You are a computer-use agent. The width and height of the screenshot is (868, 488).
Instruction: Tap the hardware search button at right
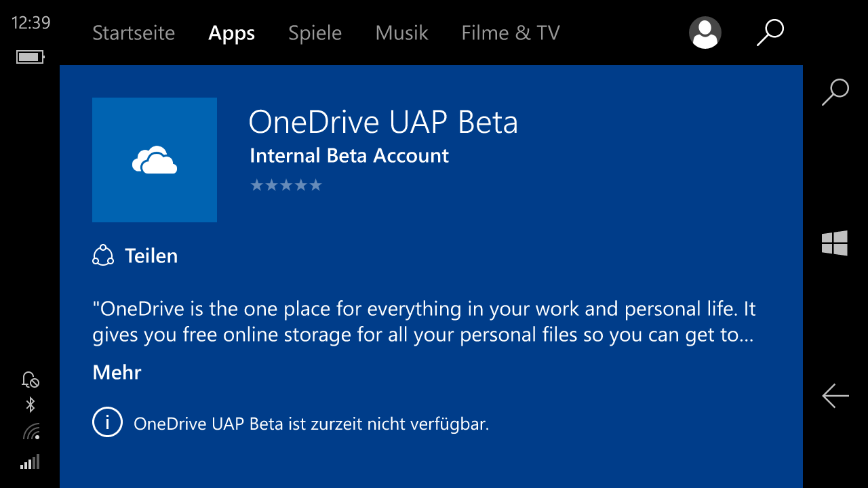(835, 92)
